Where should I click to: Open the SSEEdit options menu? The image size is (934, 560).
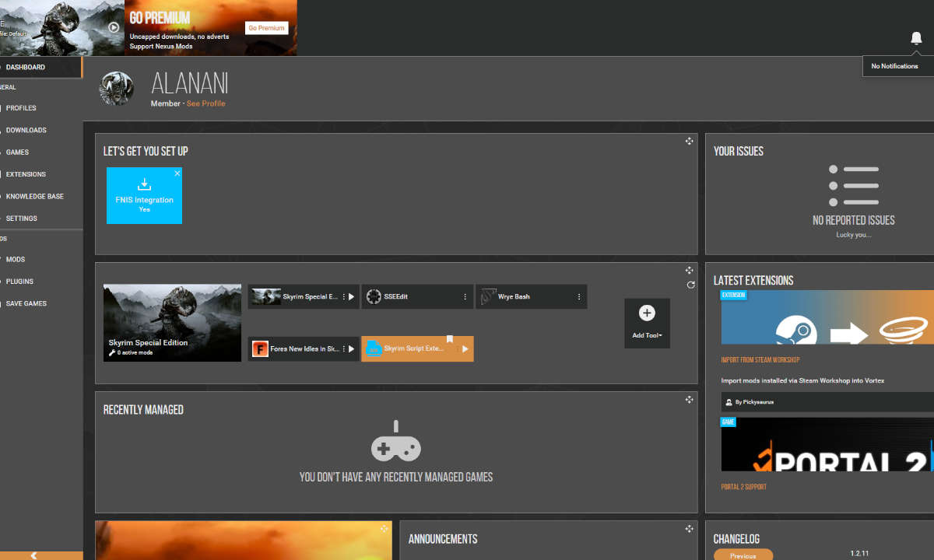coord(465,296)
